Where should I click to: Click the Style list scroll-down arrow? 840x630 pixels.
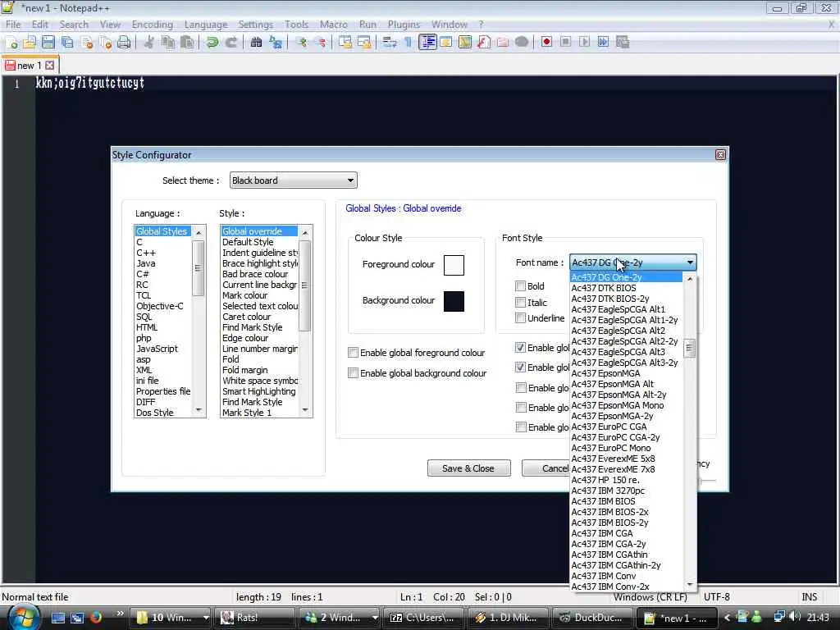pyautogui.click(x=305, y=411)
